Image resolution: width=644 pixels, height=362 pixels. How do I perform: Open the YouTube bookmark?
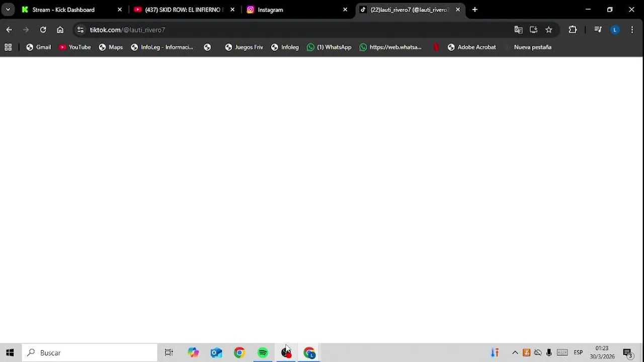point(75,47)
